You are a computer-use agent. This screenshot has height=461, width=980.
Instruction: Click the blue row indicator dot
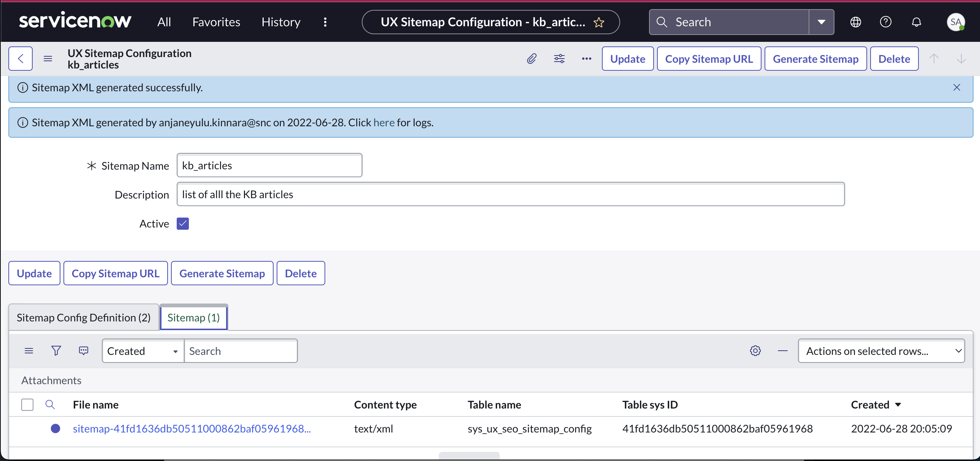55,429
